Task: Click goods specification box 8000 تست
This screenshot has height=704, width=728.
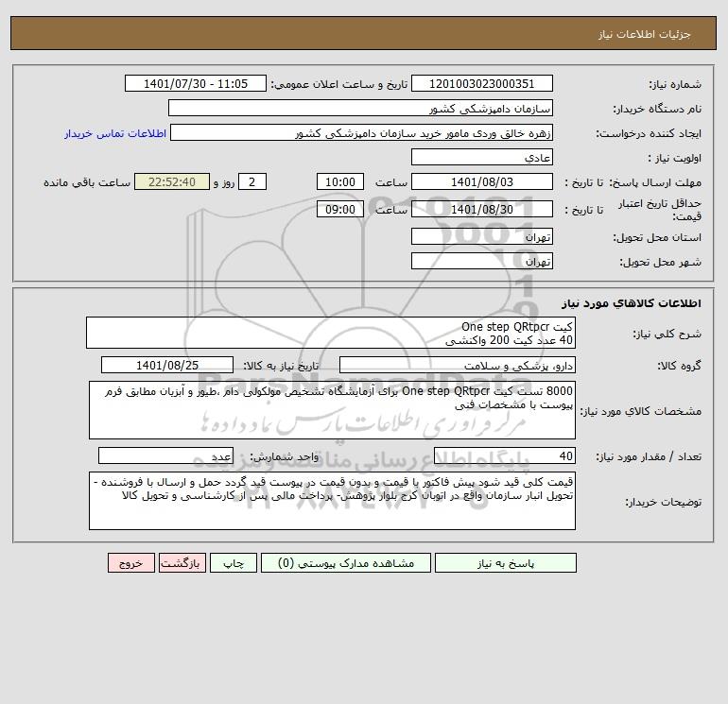Action: (x=332, y=410)
